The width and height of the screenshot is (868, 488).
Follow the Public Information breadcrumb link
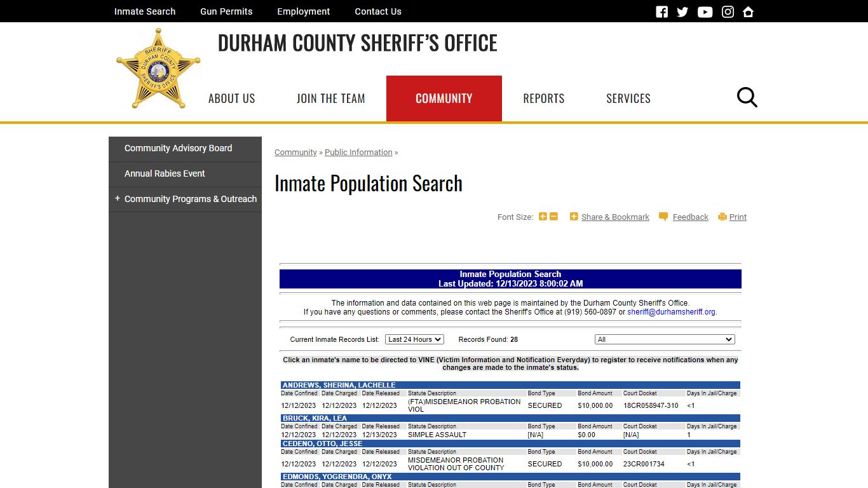358,152
